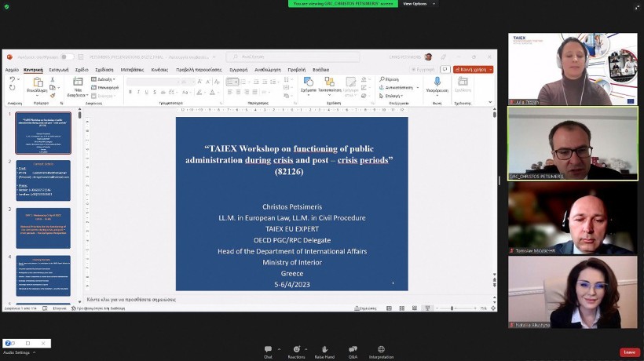Image resolution: width=644 pixels, height=361 pixels.
Task: Toggle the Notes pane button
Action: click(365, 308)
